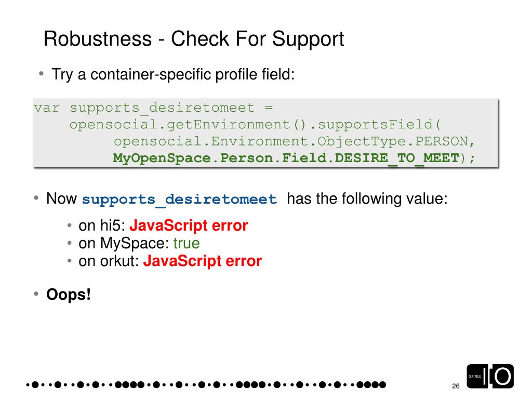Click the blue supports_desiretomeet variable name

click(179, 199)
